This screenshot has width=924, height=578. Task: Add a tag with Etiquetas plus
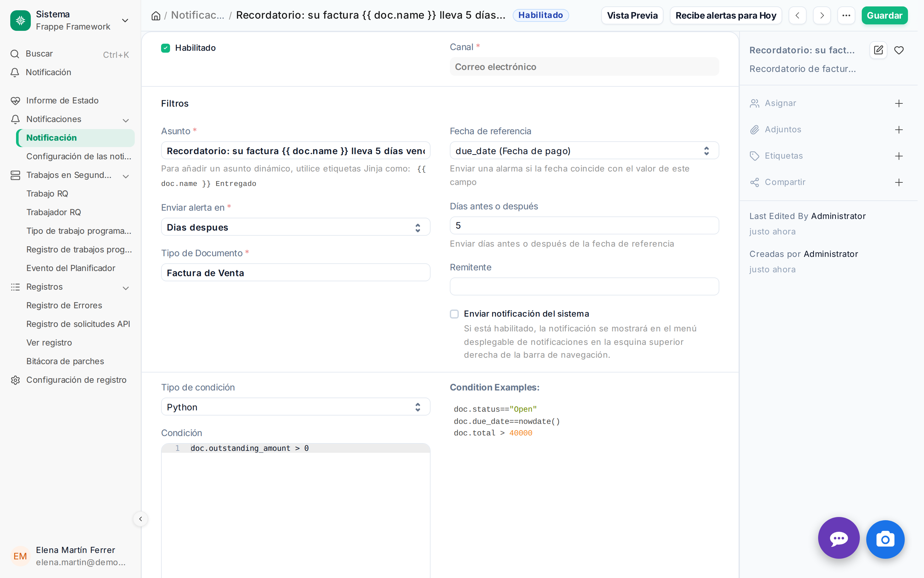tap(899, 156)
